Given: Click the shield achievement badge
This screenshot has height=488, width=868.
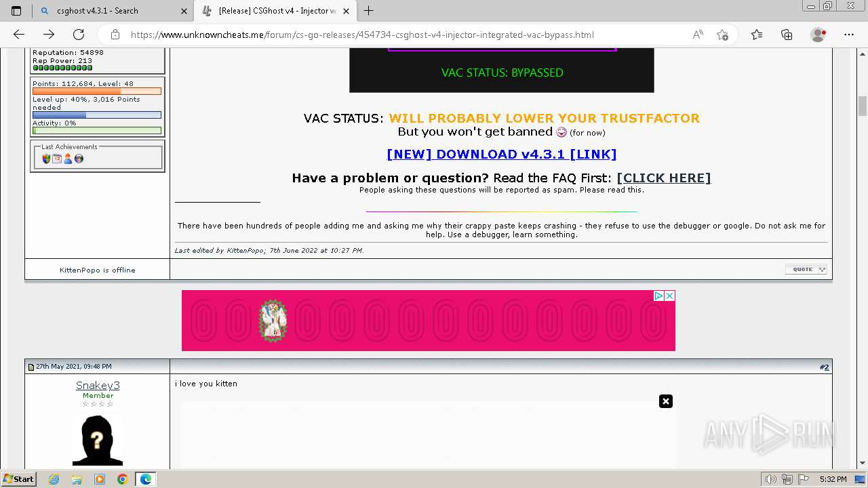Looking at the screenshot, I should pyautogui.click(x=46, y=159).
